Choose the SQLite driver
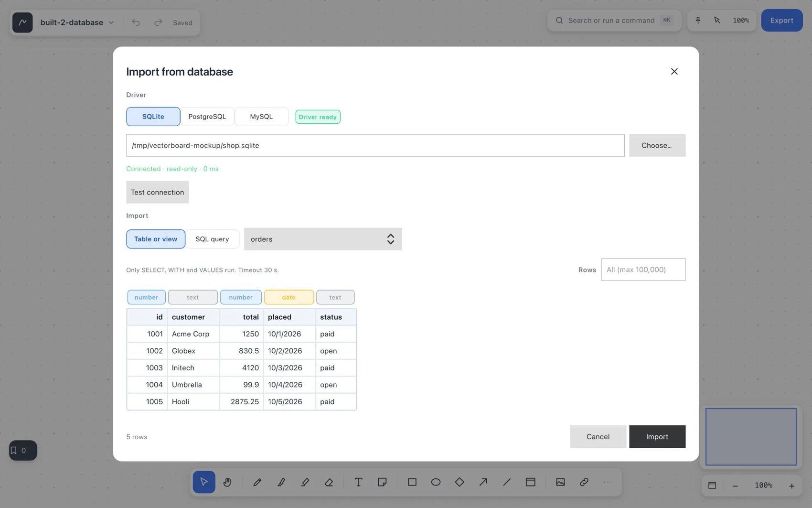Screen dimensions: 812x508 [x=153, y=117]
